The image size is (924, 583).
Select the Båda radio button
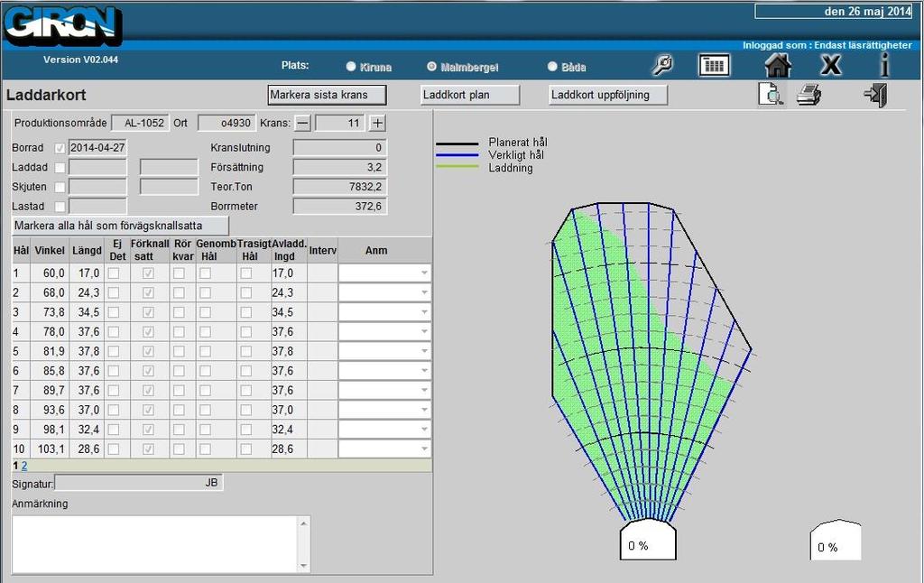point(552,66)
